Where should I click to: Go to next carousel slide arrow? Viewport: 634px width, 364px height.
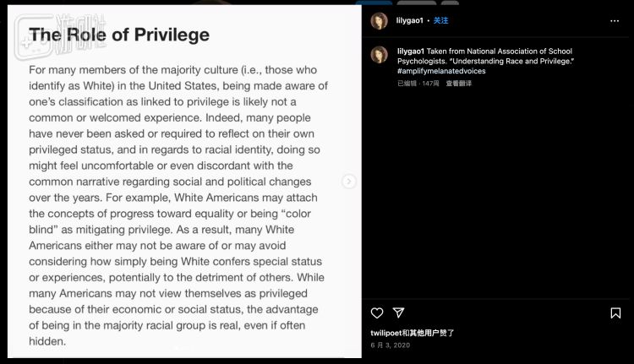pyautogui.click(x=349, y=182)
